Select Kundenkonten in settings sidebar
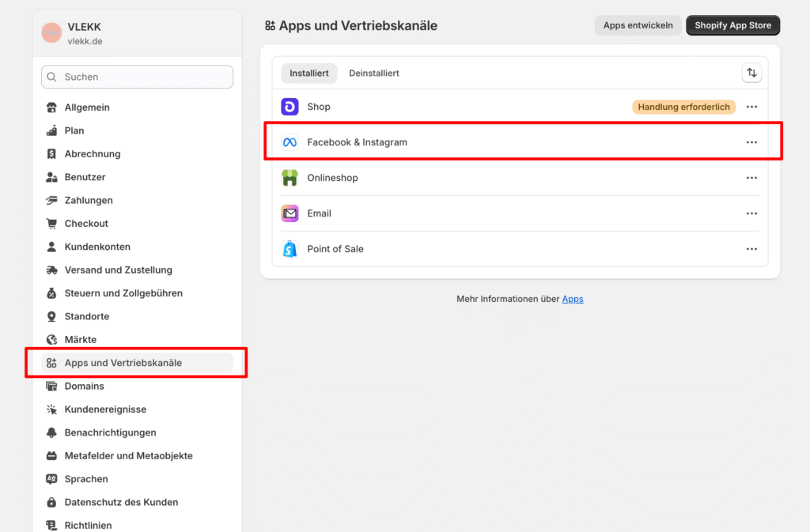 point(137,247)
